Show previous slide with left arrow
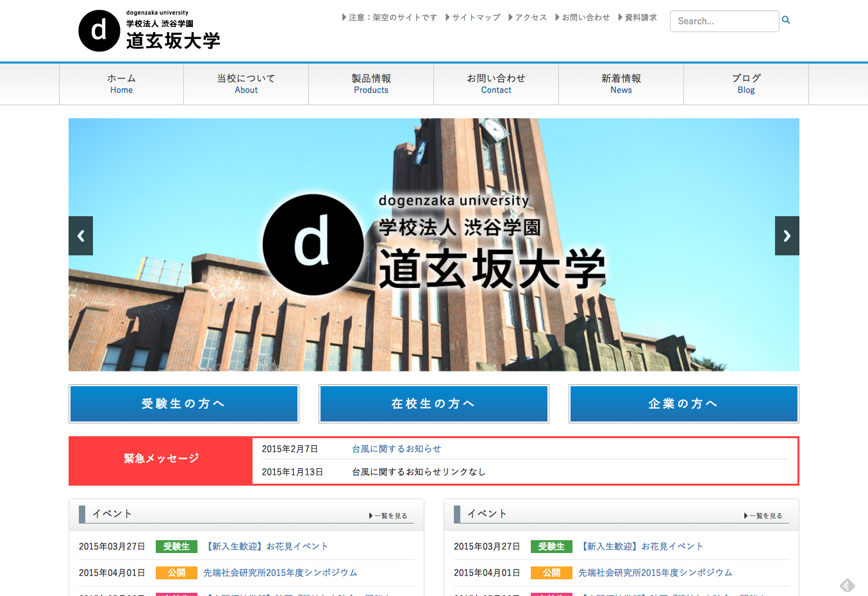 tap(81, 236)
